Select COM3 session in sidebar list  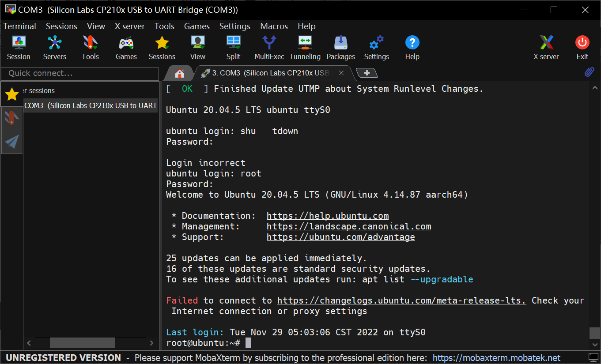tap(91, 105)
